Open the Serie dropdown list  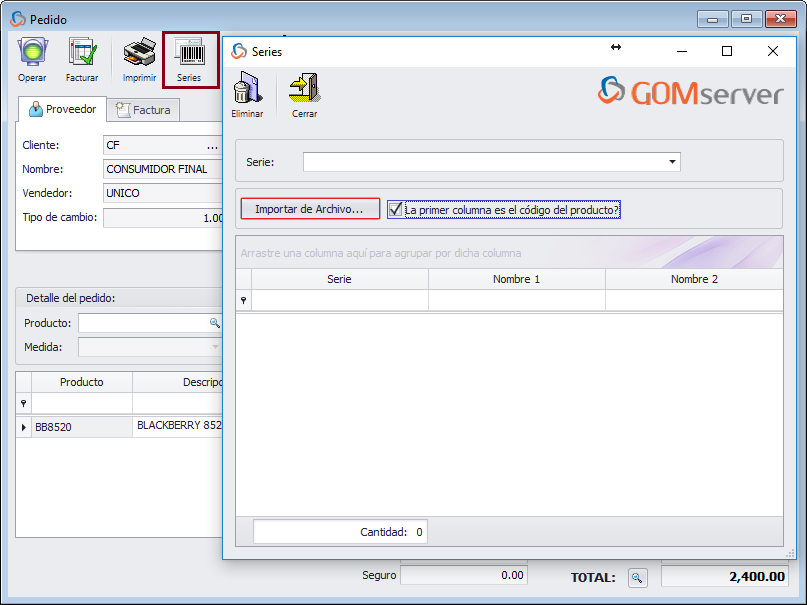point(671,161)
